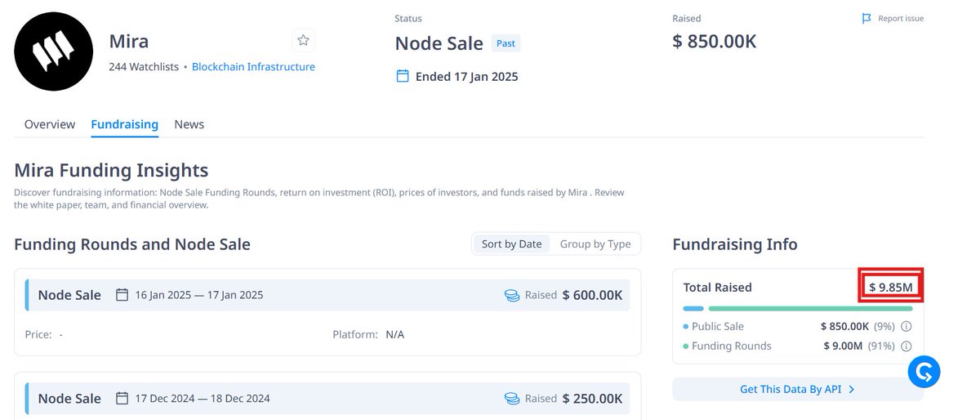Click the Report issue flag icon
The image size is (980, 420).
tap(867, 18)
